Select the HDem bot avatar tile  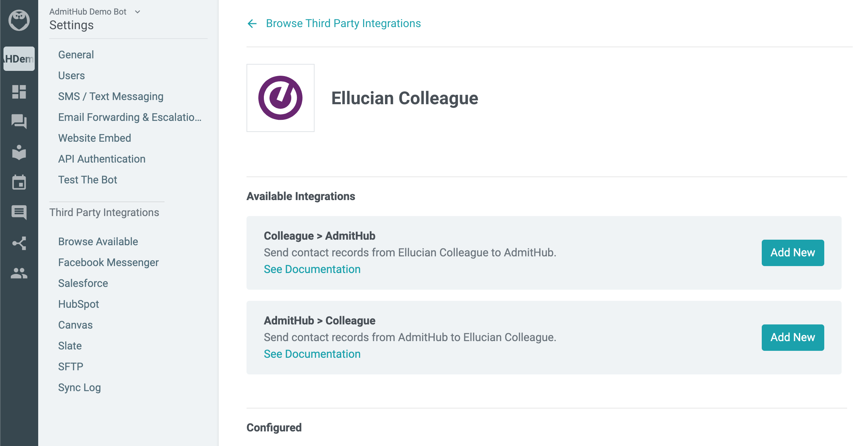pos(19,59)
